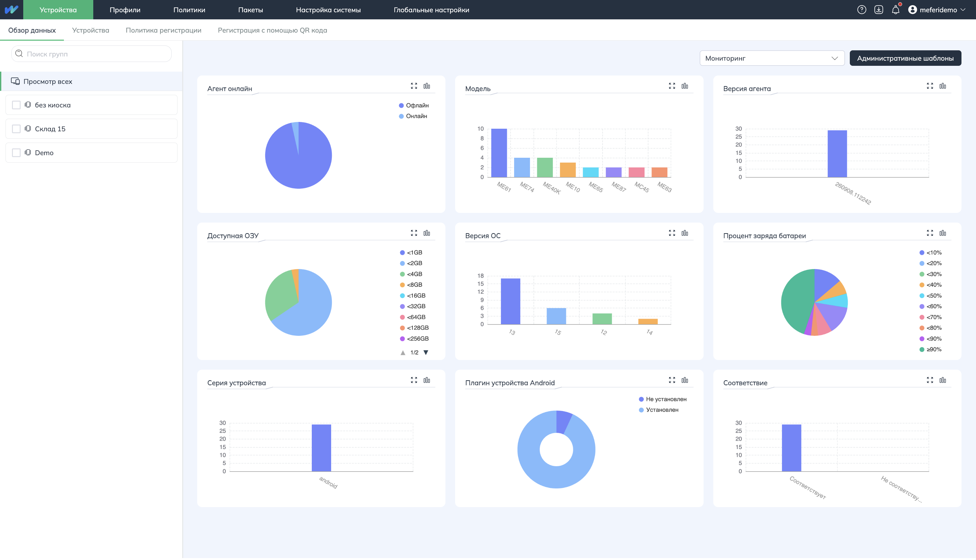Check the Demo group checkbox
The image size is (976, 560).
pos(16,153)
